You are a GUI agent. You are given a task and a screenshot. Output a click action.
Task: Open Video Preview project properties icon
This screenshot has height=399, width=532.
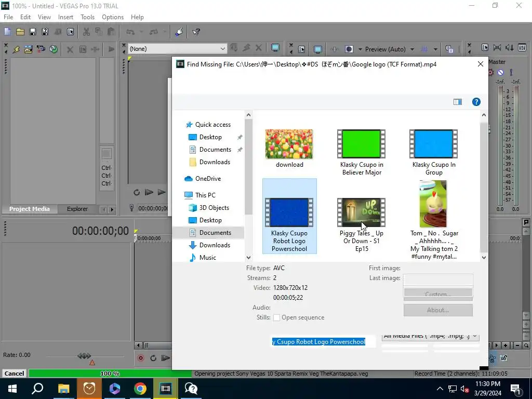(x=301, y=49)
